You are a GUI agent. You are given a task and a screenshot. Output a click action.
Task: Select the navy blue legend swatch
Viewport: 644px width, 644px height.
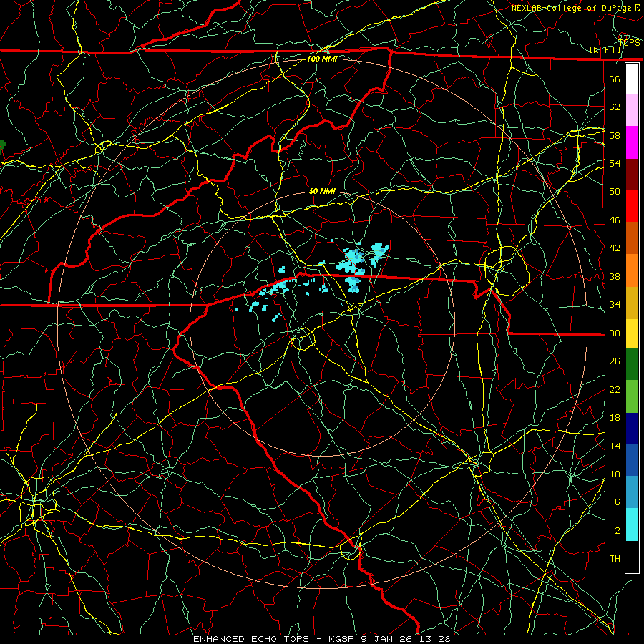click(x=632, y=429)
